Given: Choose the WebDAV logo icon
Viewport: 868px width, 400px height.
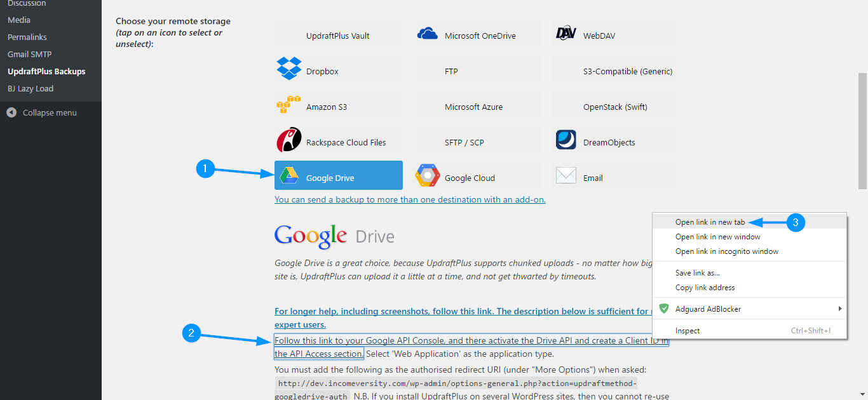Looking at the screenshot, I should point(566,33).
